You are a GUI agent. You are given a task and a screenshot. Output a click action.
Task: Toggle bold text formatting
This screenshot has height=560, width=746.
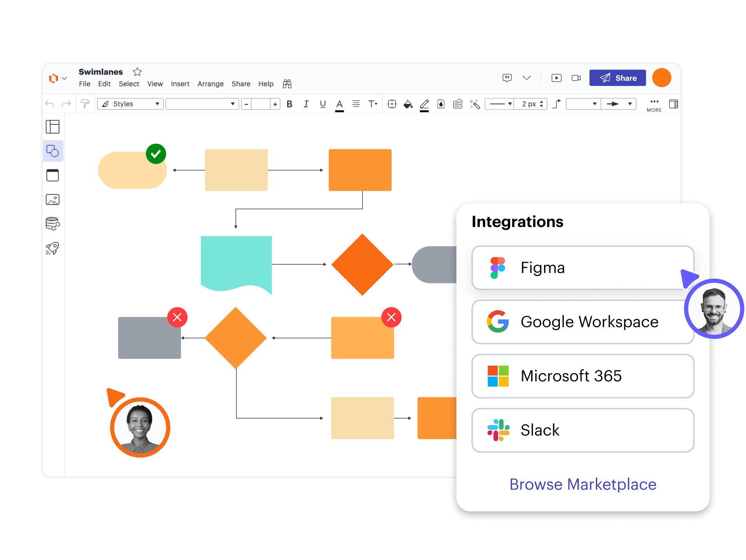289,104
